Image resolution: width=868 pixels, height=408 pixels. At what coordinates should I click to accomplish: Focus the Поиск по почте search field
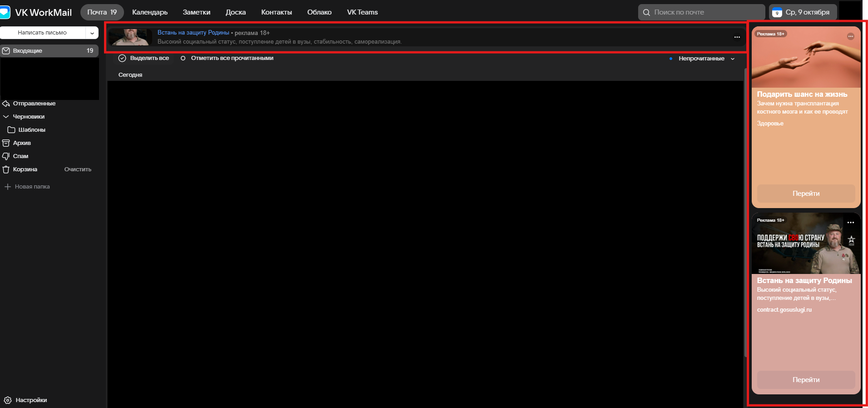pos(701,12)
